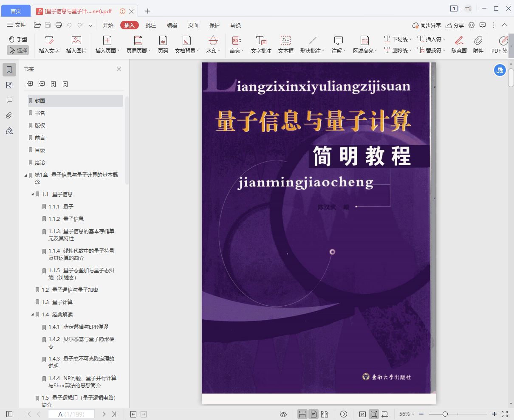Viewport: 514px width, 420px height.
Task: Jump to last page button
Action: coord(114,414)
